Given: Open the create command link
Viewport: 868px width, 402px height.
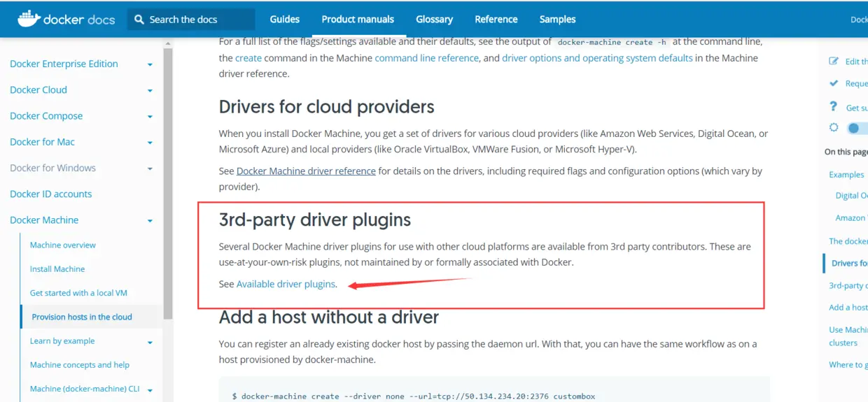Looking at the screenshot, I should point(248,58).
